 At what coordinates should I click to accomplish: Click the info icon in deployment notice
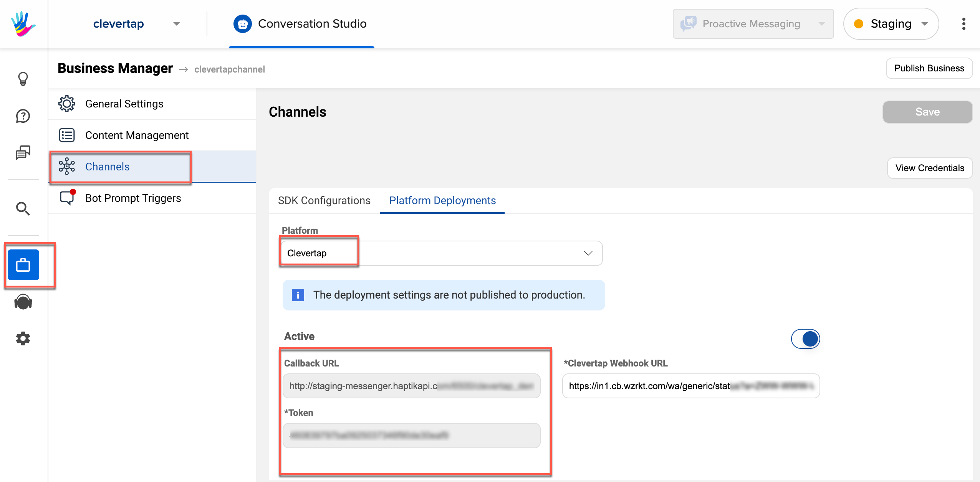(x=298, y=295)
